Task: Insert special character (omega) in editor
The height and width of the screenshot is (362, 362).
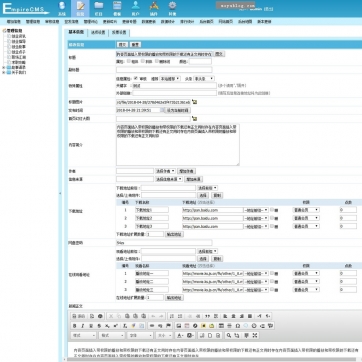Action: [x=238, y=326]
